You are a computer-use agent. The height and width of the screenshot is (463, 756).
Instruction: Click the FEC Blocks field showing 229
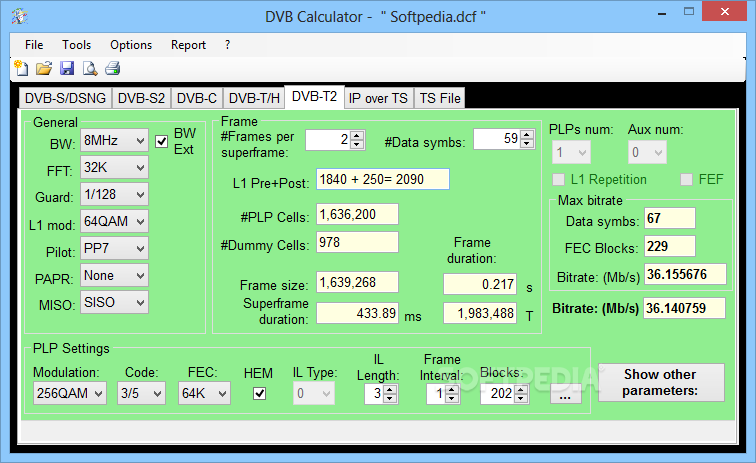coord(670,246)
